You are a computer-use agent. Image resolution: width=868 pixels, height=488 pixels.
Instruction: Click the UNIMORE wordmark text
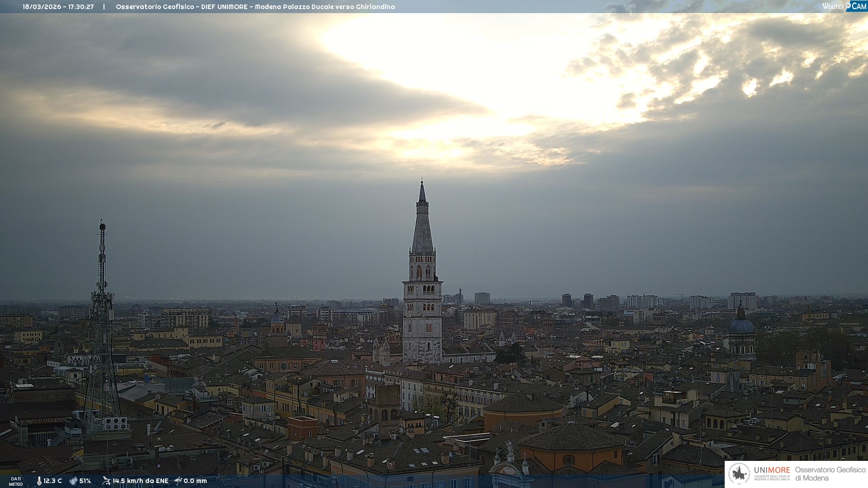click(x=772, y=470)
